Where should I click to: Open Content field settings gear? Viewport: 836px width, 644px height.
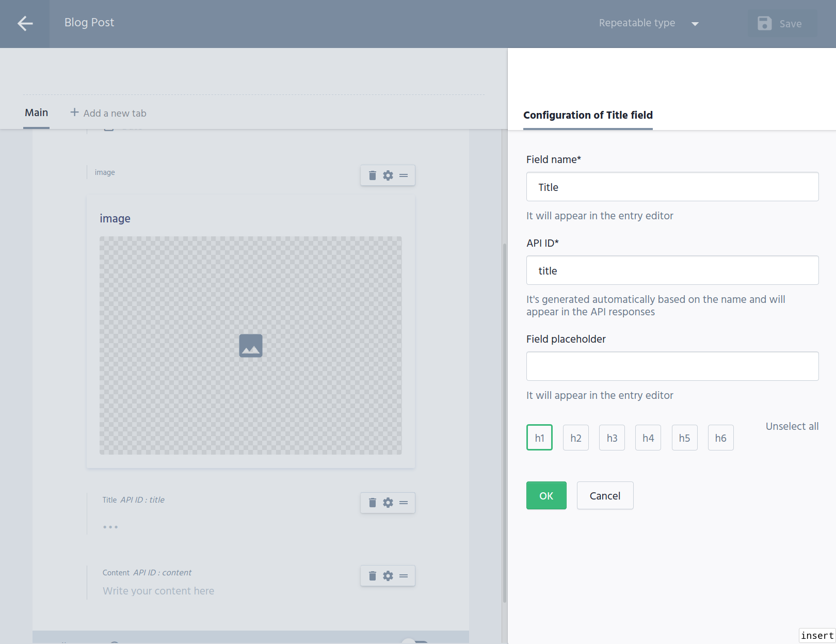388,576
